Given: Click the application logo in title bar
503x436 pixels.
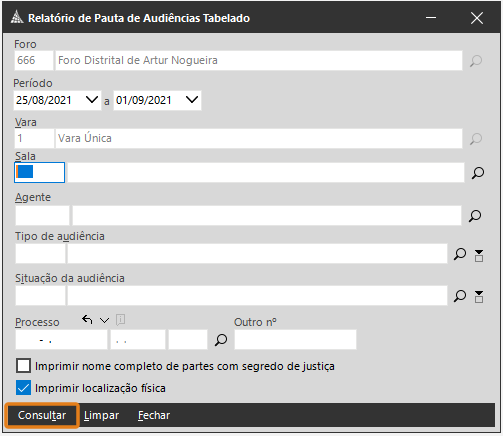Looking at the screenshot, I should pyautogui.click(x=17, y=17).
